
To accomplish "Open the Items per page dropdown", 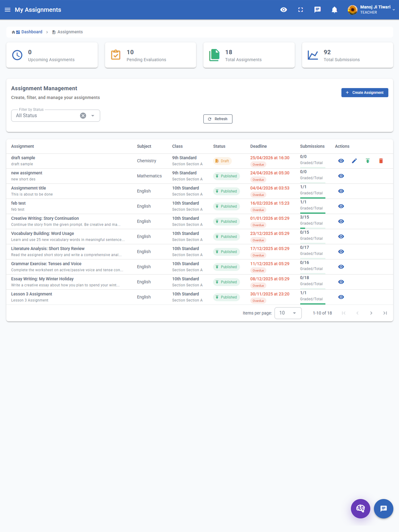I will point(288,313).
